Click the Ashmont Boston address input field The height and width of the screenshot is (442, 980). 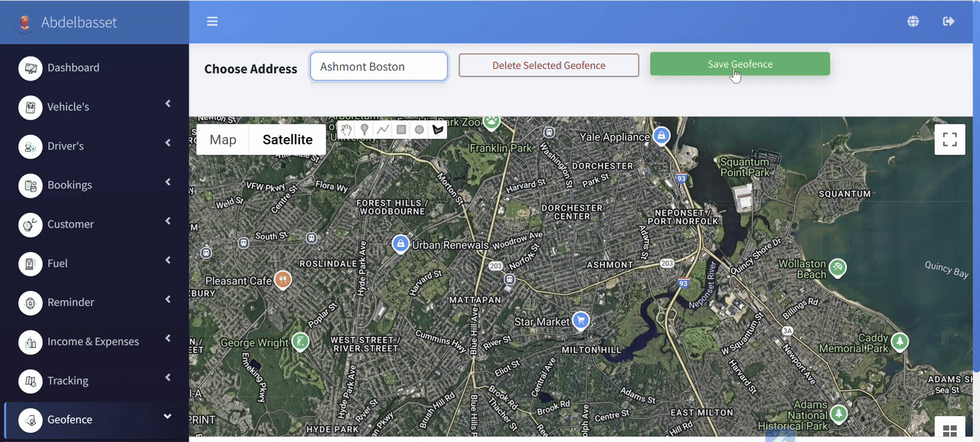tap(378, 67)
